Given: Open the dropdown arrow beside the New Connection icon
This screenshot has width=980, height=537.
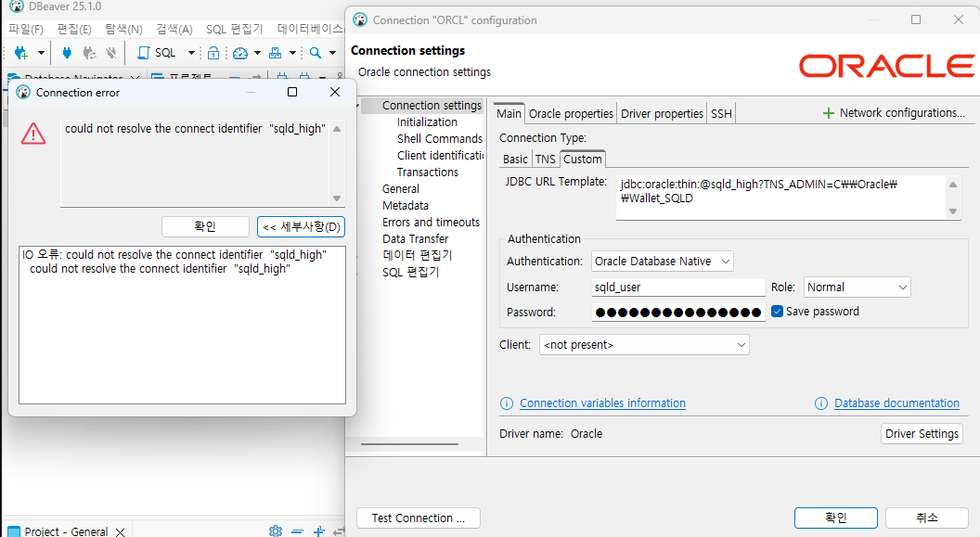Looking at the screenshot, I should (x=41, y=53).
